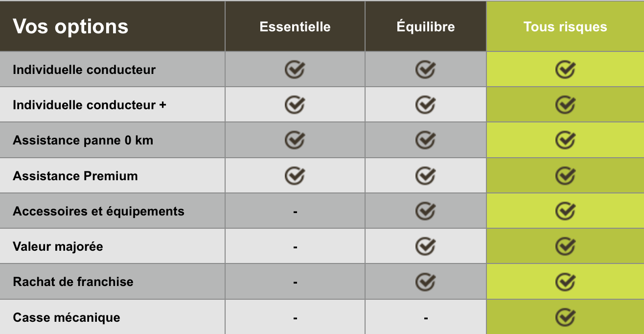The height and width of the screenshot is (334, 644).
Task: Click Tous risques checkmark for Individuelle conducteur
Action: pyautogui.click(x=565, y=70)
